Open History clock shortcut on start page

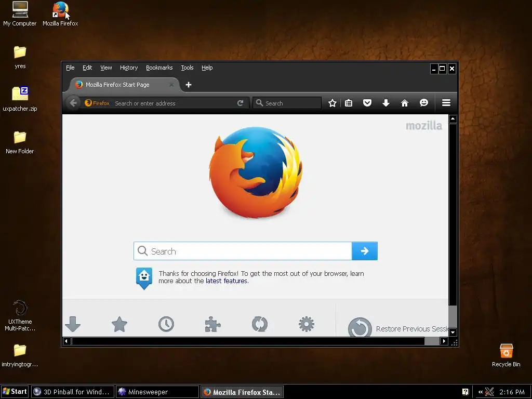[166, 324]
